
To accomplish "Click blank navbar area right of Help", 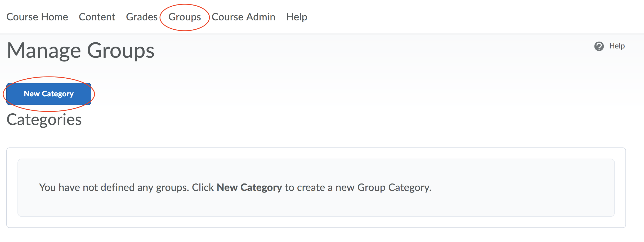I will point(450,17).
